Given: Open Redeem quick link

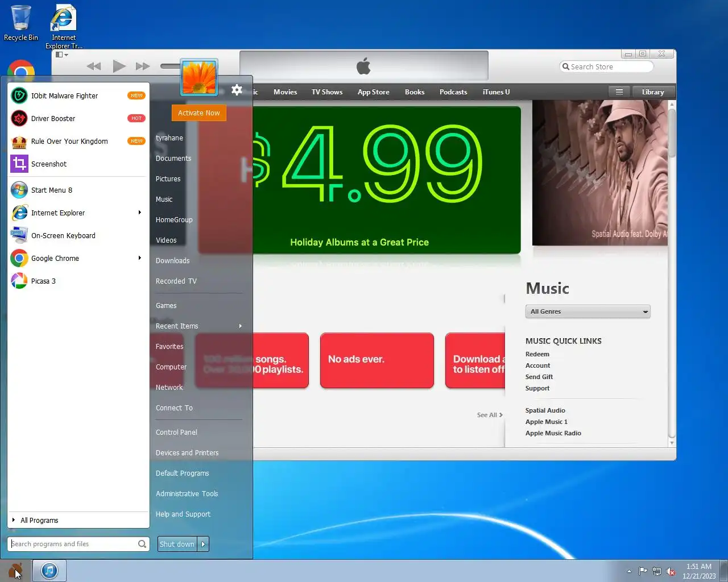Looking at the screenshot, I should tap(537, 354).
